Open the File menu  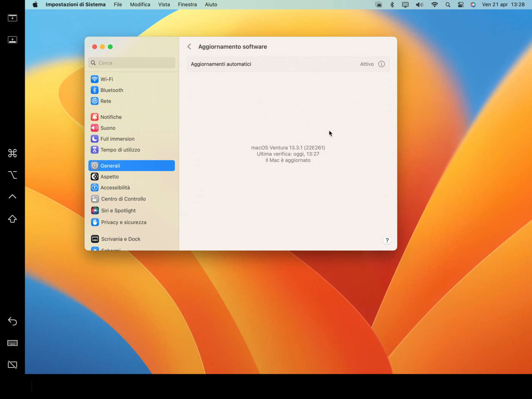[x=118, y=5]
